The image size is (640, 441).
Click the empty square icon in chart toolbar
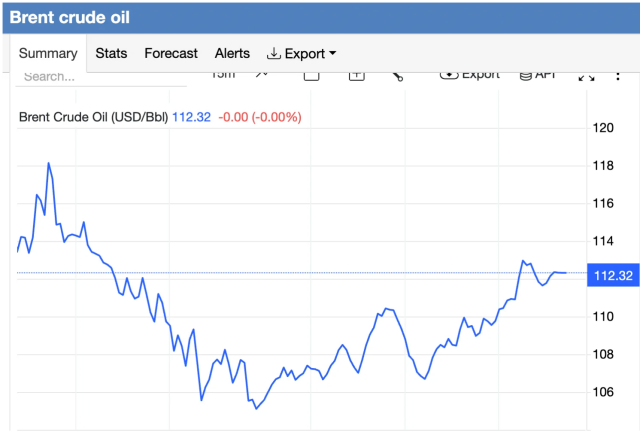(x=311, y=74)
